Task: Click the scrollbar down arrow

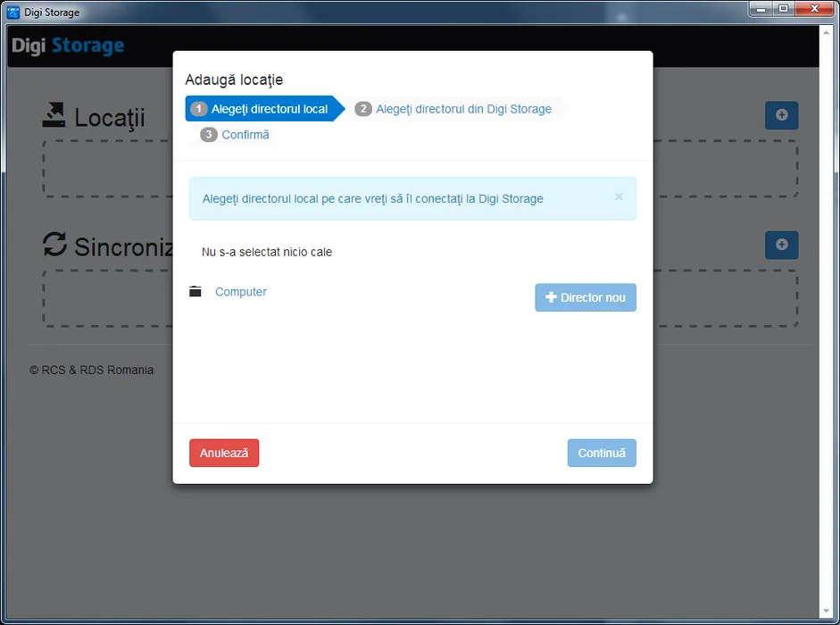Action: [827, 612]
